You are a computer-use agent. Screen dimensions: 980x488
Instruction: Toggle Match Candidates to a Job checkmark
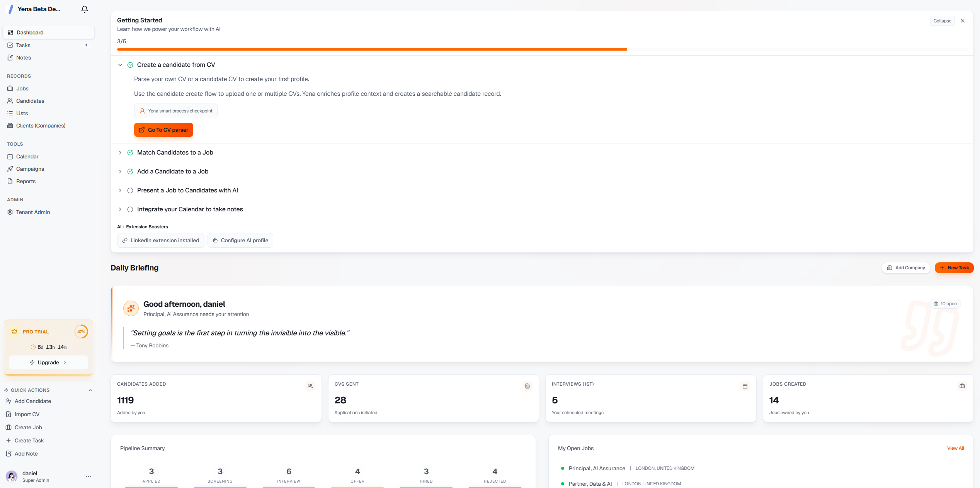(130, 153)
